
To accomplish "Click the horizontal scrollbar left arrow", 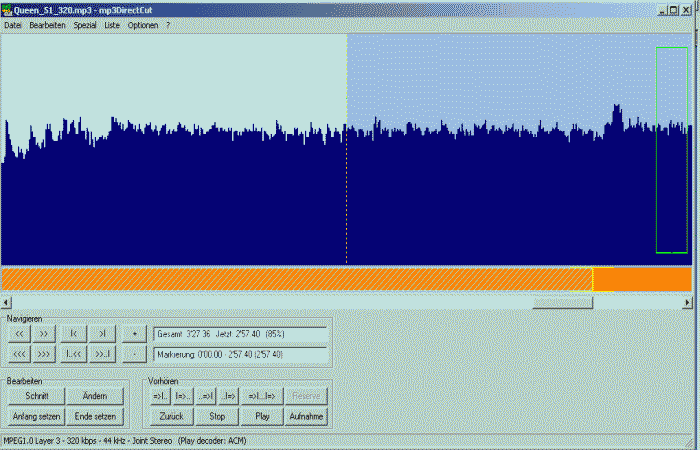I will tap(6, 302).
